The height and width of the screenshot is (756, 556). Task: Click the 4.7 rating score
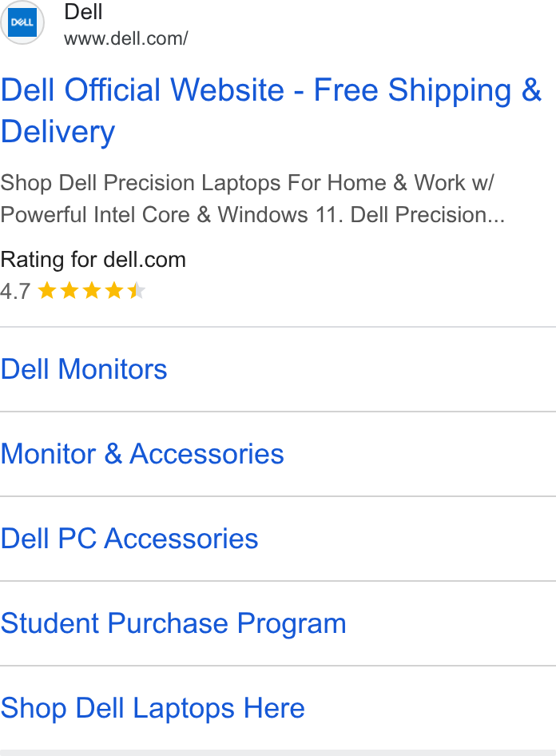tap(15, 291)
